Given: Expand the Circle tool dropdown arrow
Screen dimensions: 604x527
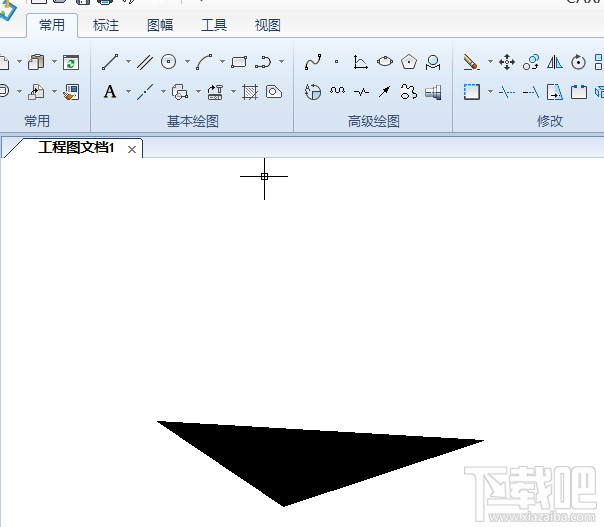Looking at the screenshot, I should (x=187, y=61).
